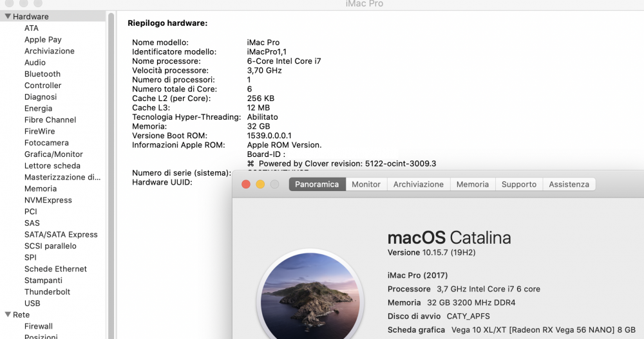Click the macOS Catalina island image
The height and width of the screenshot is (339, 644).
[x=310, y=295]
